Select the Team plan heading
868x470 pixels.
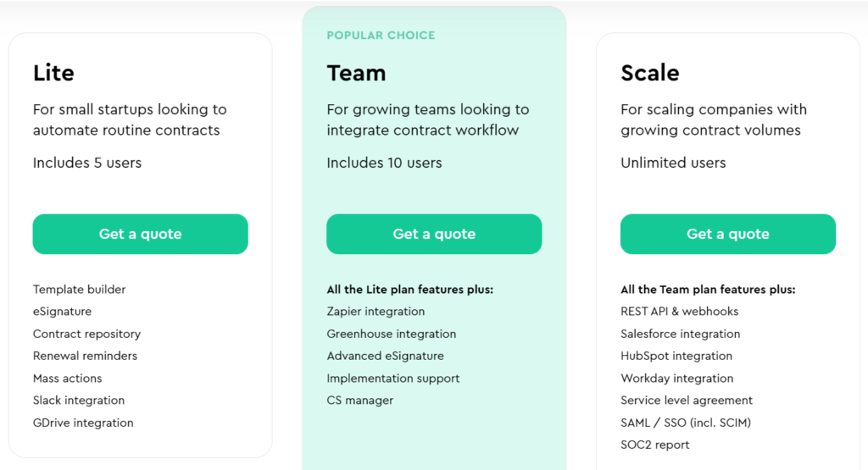click(x=356, y=73)
